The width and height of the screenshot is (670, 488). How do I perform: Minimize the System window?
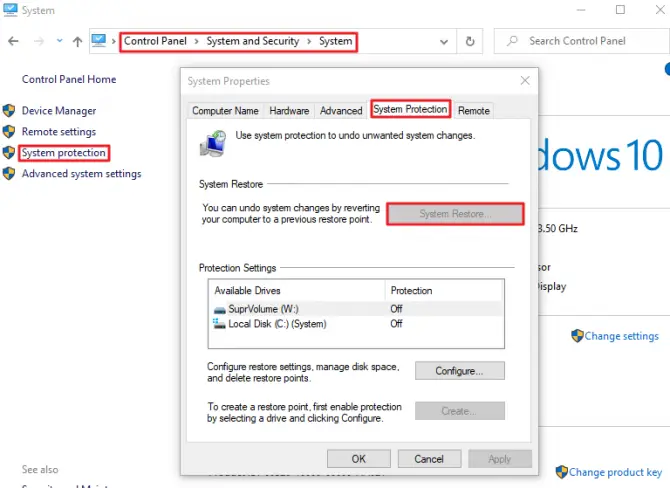[x=581, y=10]
